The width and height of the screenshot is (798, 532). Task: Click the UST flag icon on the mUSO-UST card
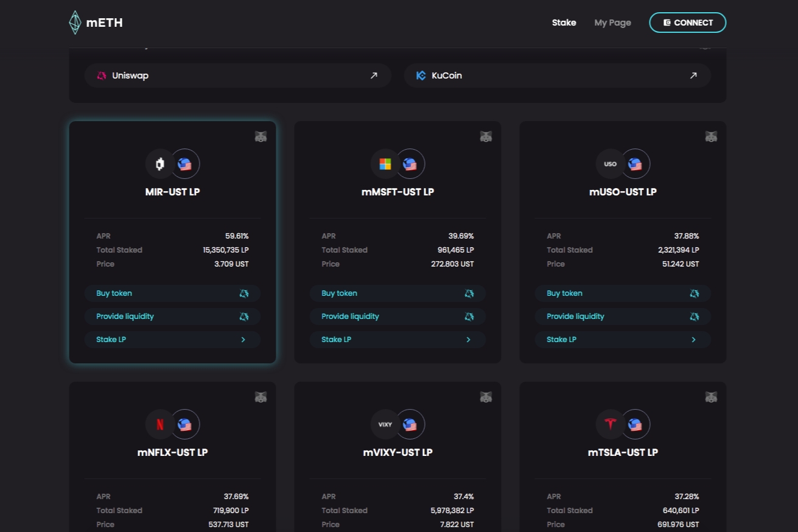coord(635,164)
